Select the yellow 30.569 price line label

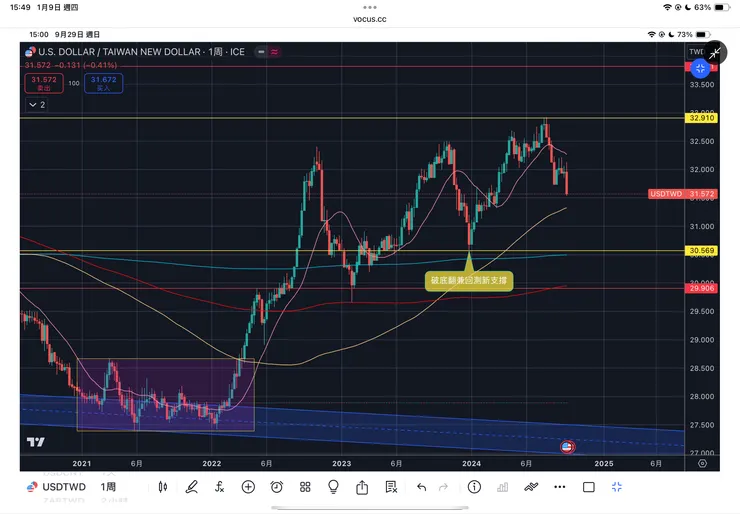(701, 251)
